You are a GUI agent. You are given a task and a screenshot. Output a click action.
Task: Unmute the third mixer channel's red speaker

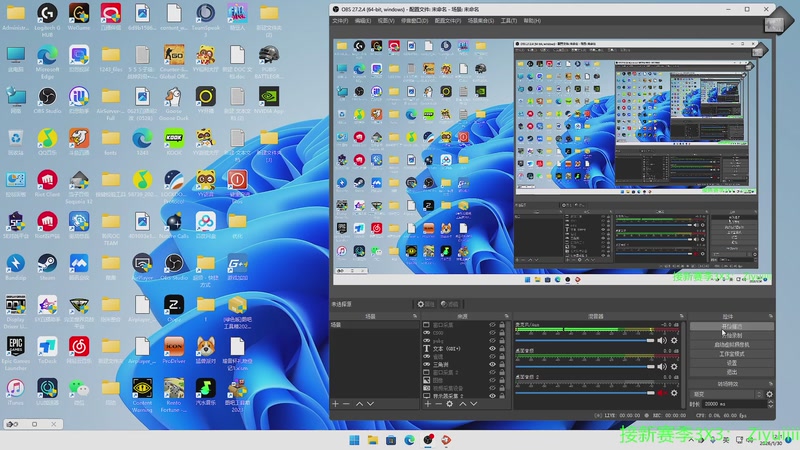tap(661, 392)
